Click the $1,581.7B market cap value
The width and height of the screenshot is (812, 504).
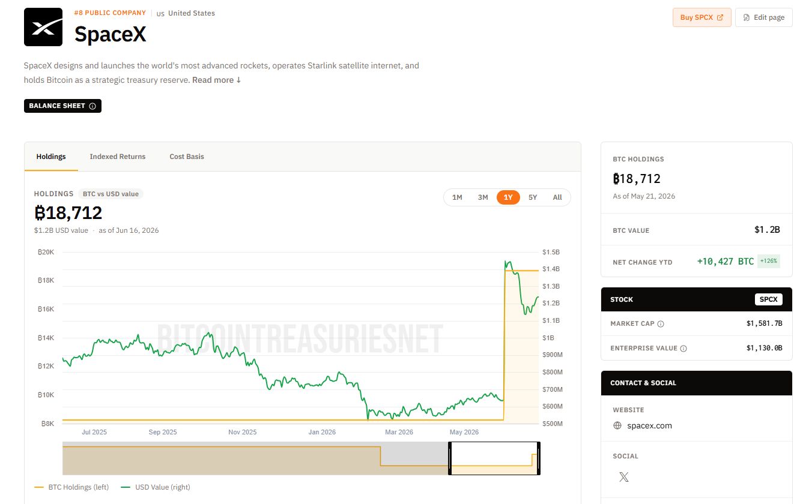[765, 324]
